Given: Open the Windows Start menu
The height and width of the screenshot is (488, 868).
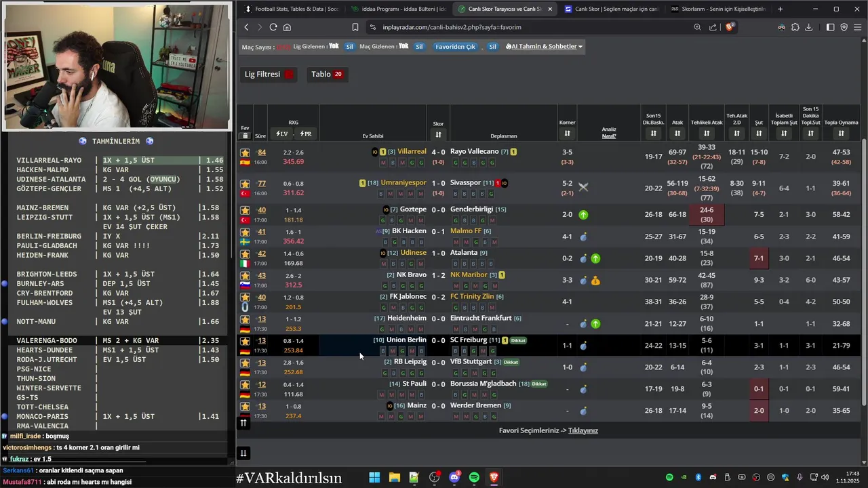Looking at the screenshot, I should point(374,478).
